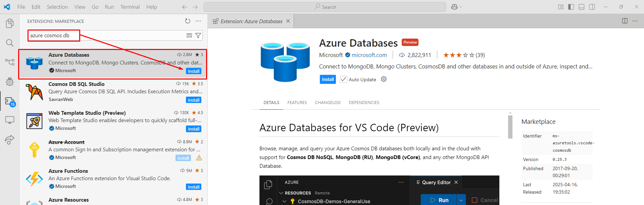Toggle the bottom panel layout icon
The image size is (644, 205).
[x=582, y=7]
